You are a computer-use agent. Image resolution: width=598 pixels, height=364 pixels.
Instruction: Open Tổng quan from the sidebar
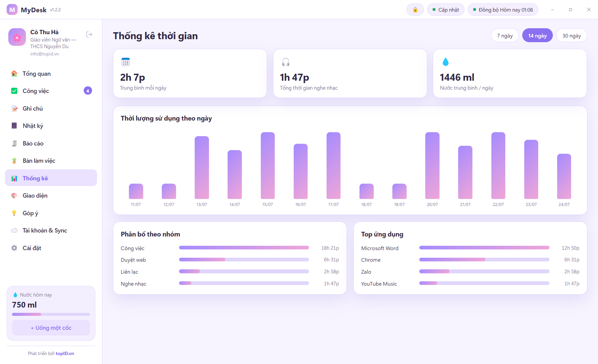tap(51, 74)
